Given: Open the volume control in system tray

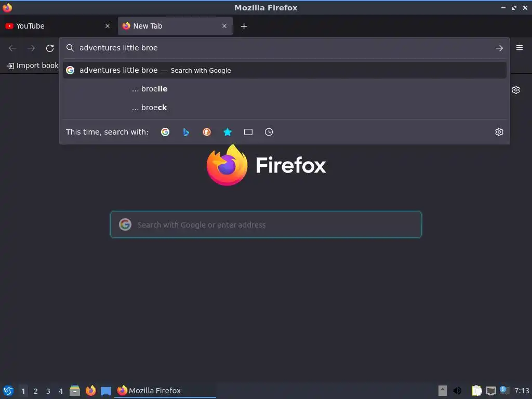Looking at the screenshot, I should 457,391.
